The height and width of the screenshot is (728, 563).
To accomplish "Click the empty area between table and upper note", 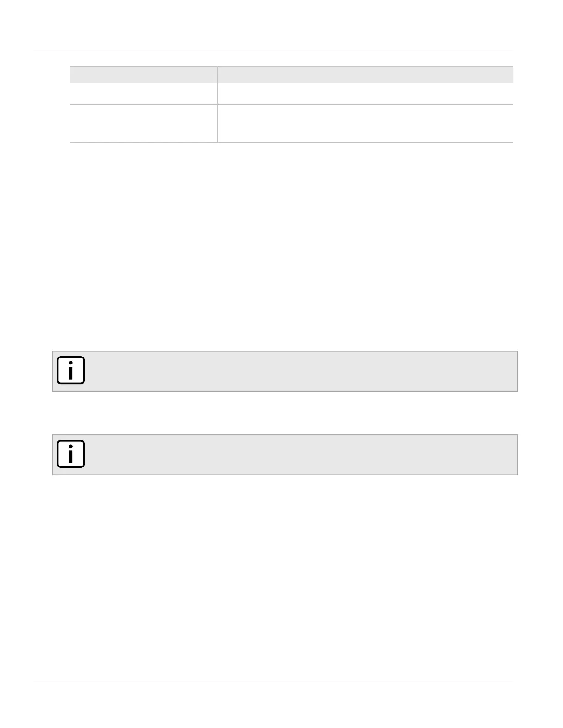I will [285, 244].
